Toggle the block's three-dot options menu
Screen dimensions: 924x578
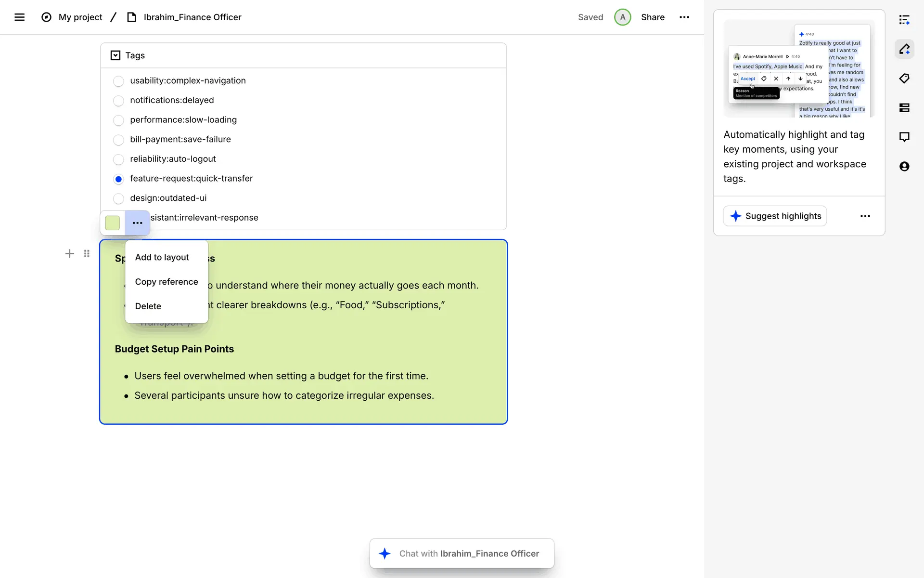[x=137, y=223]
